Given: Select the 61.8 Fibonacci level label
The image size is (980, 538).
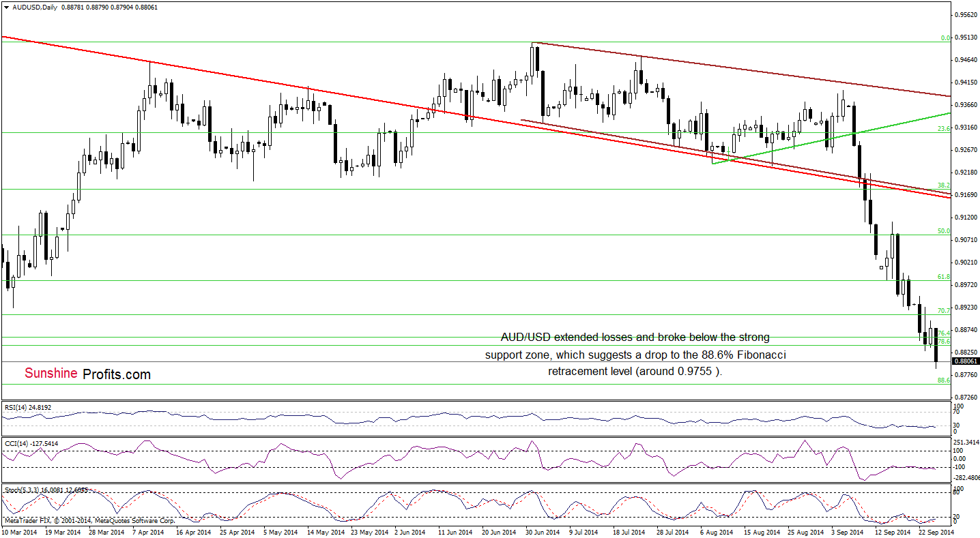Looking at the screenshot, I should click(x=944, y=277).
